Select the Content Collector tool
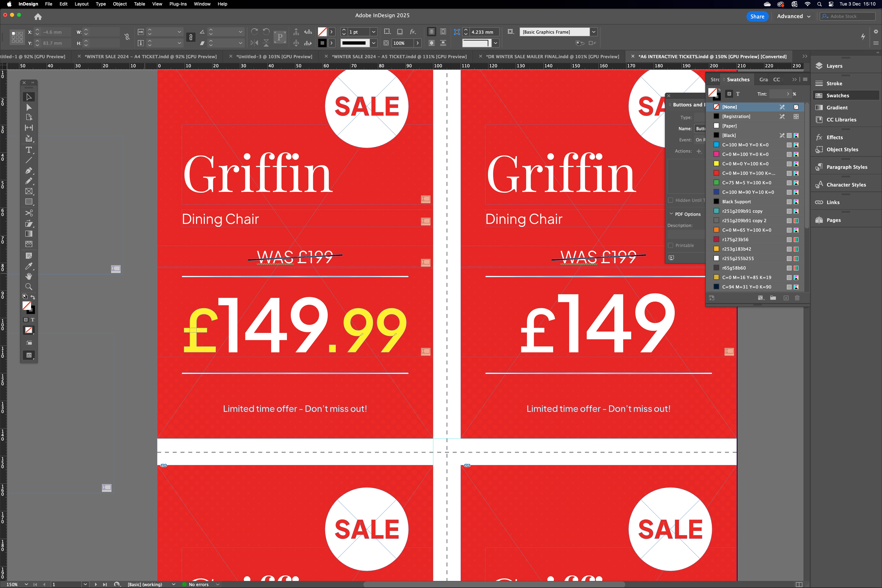The image size is (882, 588). pos(29,138)
